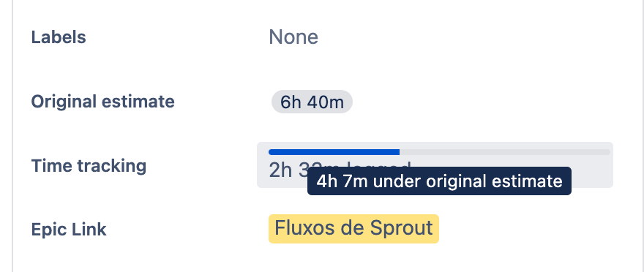This screenshot has height=272, width=644.
Task: Open the Fluxos de Sprout epic link
Action: click(353, 229)
